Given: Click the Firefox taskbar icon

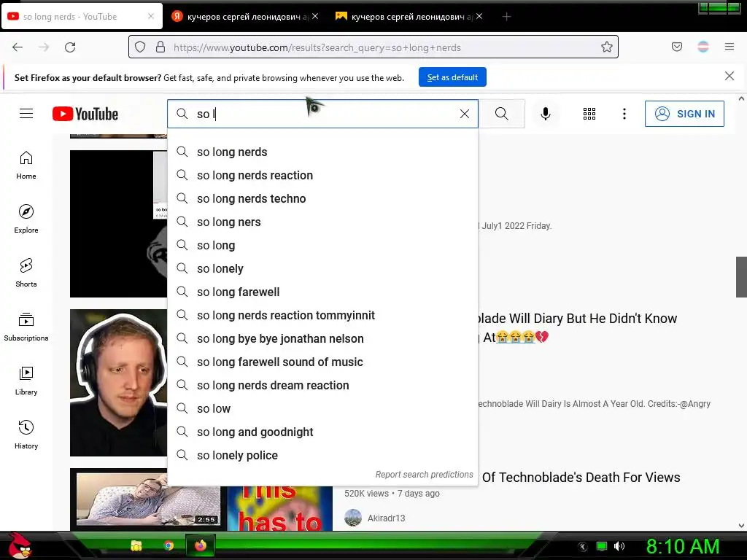Looking at the screenshot, I should click(201, 545).
